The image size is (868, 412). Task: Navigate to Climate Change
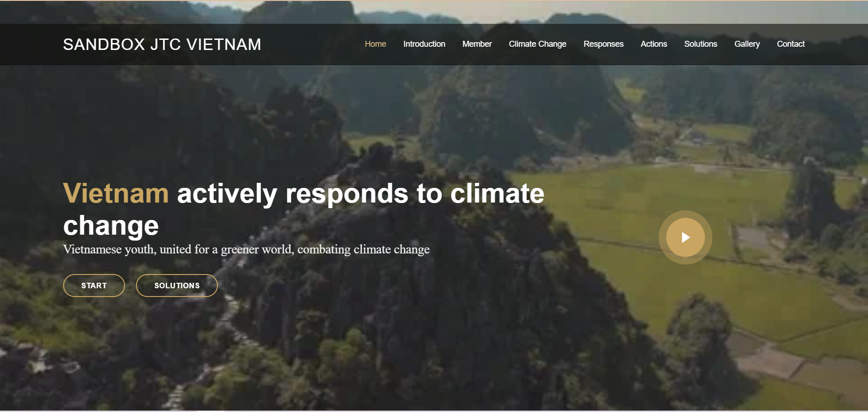click(537, 44)
